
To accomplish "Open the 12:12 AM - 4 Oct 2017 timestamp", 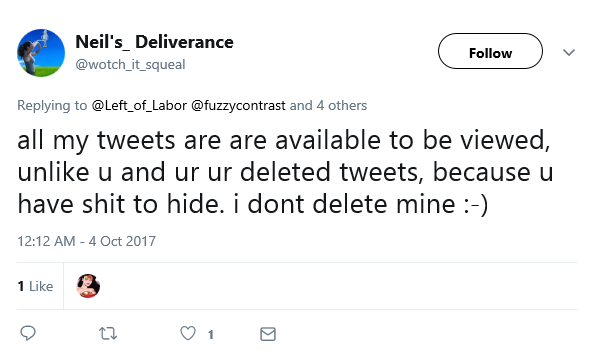I will click(87, 241).
